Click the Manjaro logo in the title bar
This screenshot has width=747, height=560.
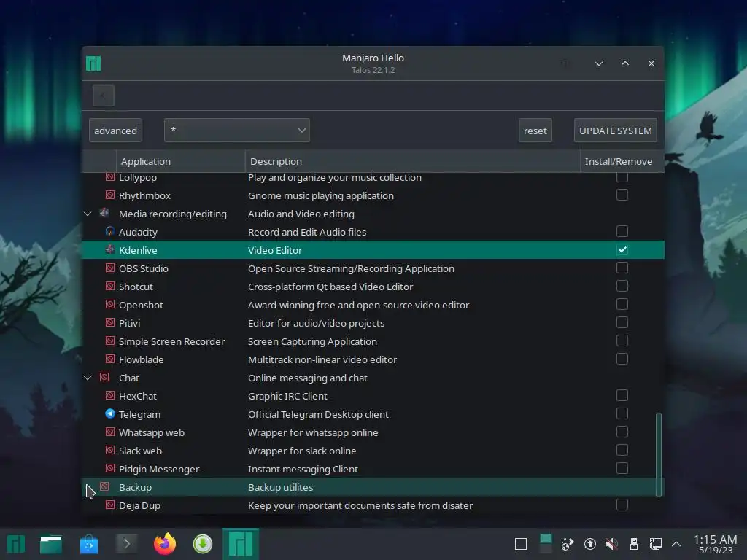(x=93, y=63)
